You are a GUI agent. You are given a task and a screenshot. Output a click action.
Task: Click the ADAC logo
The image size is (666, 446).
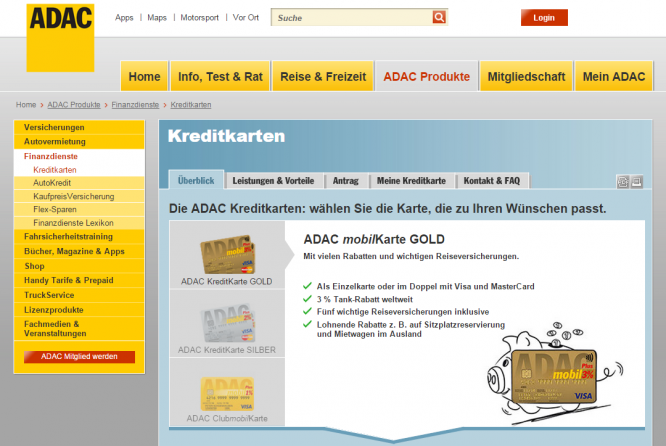(x=60, y=38)
